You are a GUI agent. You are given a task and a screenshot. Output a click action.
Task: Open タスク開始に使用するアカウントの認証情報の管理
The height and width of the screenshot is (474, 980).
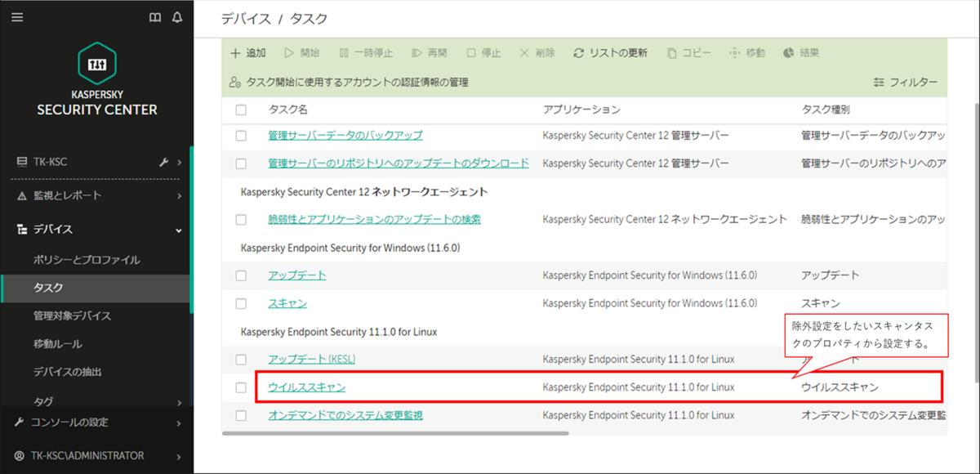pos(349,83)
